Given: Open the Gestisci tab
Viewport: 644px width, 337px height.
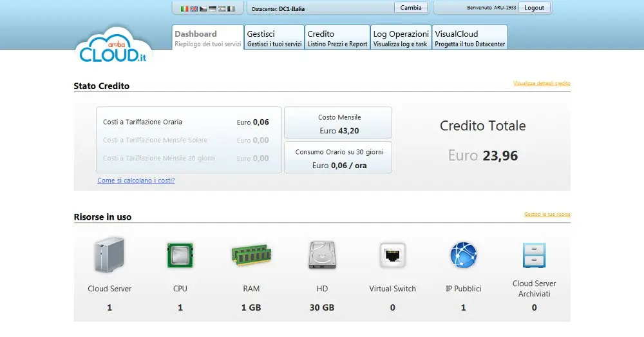Looking at the screenshot, I should pos(274,37).
